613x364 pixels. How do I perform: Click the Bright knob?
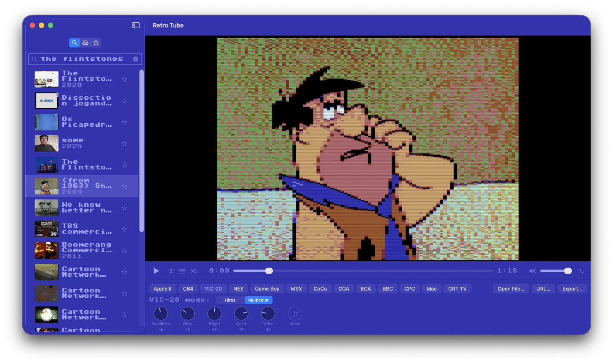(214, 314)
